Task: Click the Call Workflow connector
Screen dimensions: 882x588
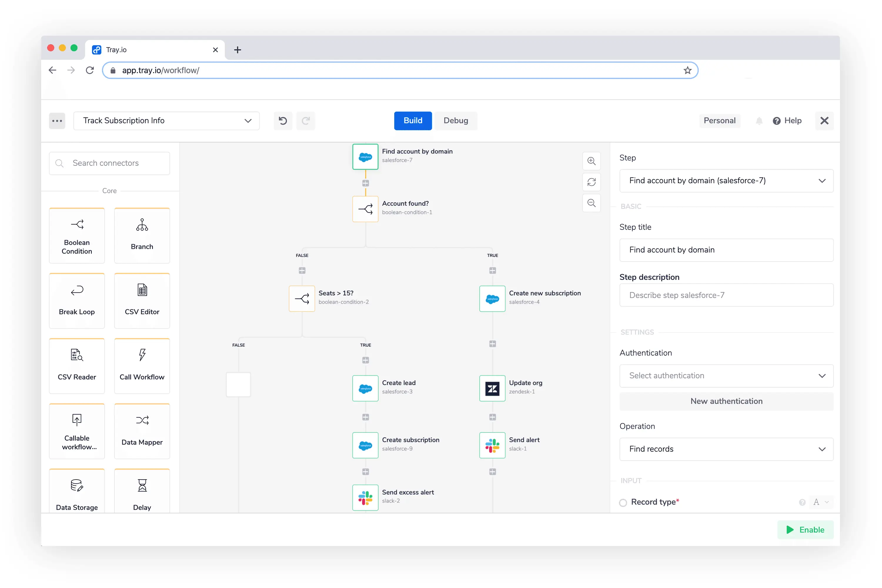Action: click(x=142, y=366)
